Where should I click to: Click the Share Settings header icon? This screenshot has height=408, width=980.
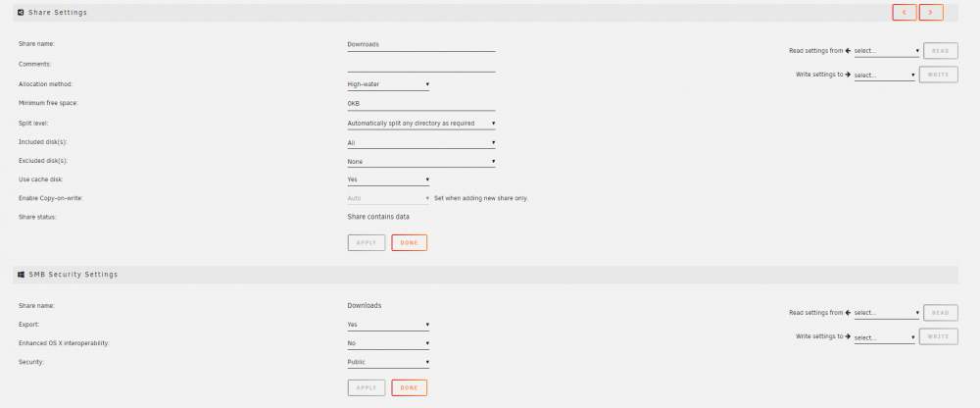[x=21, y=12]
